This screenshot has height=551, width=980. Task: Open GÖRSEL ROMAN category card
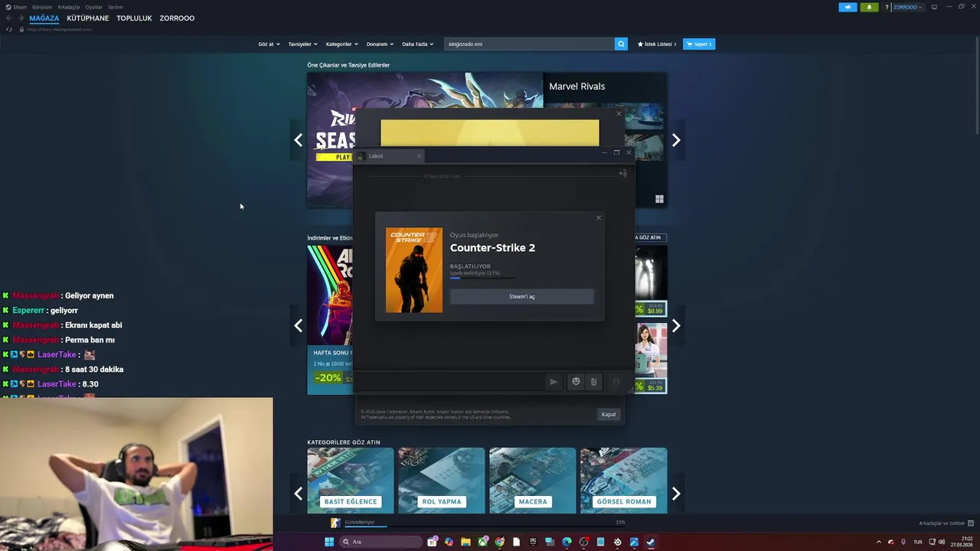(x=623, y=481)
